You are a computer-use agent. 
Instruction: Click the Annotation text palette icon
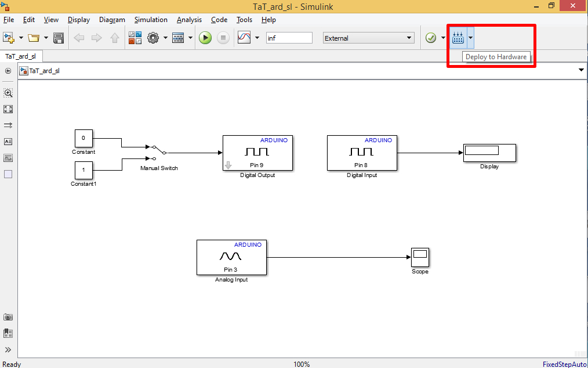pyautogui.click(x=8, y=142)
